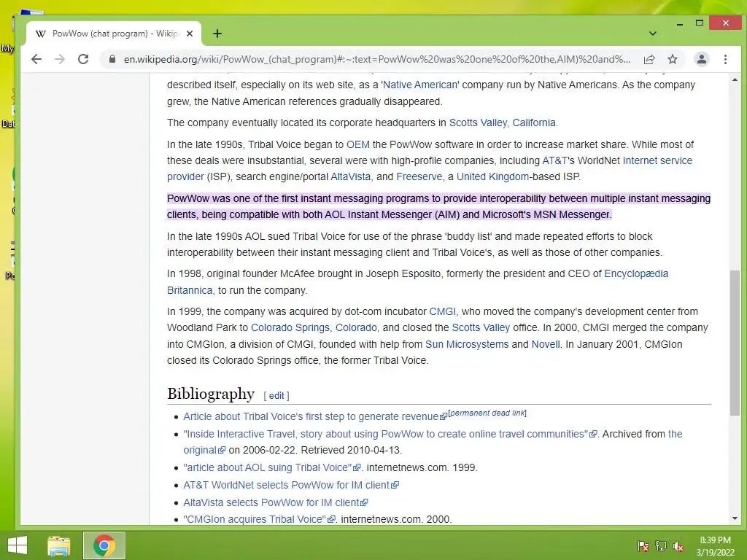Open the AltaVista article link
The image size is (747, 560).
(351, 176)
